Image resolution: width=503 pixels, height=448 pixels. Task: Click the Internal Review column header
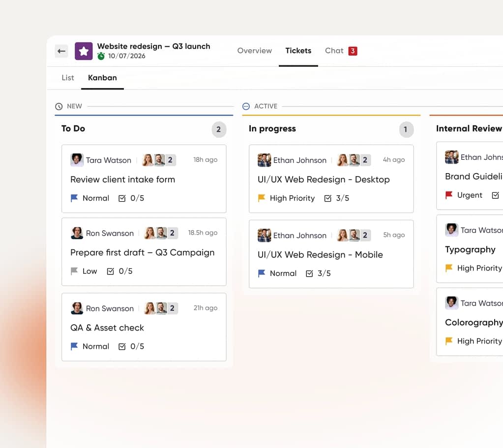(469, 129)
